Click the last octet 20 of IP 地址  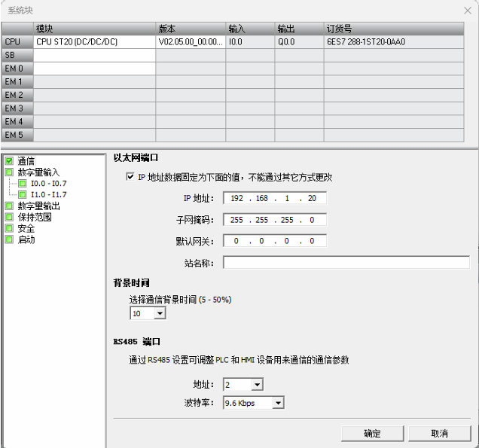click(x=312, y=198)
